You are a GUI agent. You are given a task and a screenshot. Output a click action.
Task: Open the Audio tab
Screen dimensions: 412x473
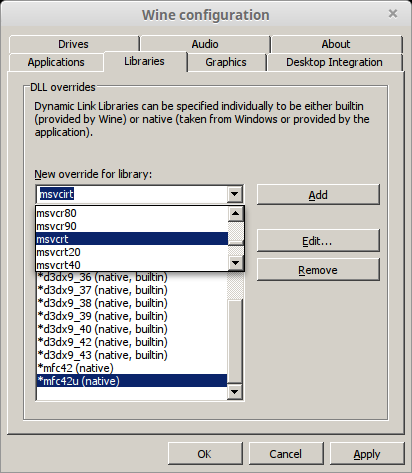coord(205,44)
